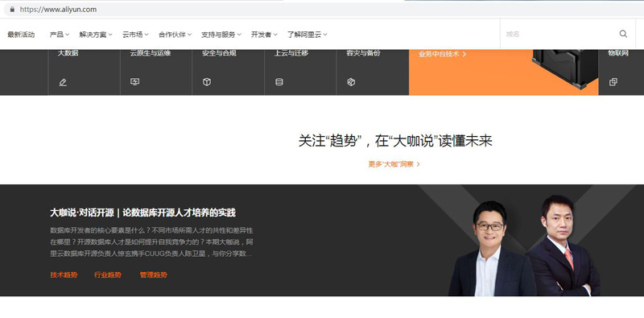Expand the 开发者 dropdown menu
Viewport: 644px width, 318px height.
(x=264, y=35)
